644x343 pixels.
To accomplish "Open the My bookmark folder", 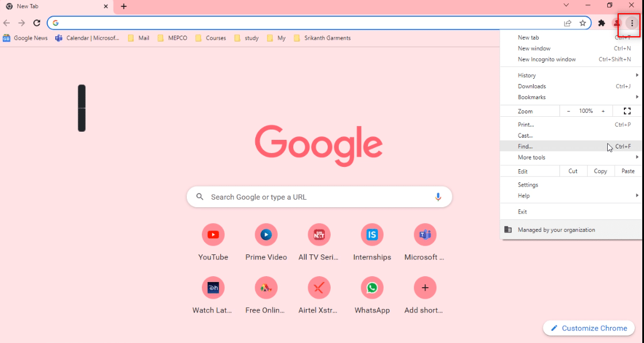I will pyautogui.click(x=276, y=38).
